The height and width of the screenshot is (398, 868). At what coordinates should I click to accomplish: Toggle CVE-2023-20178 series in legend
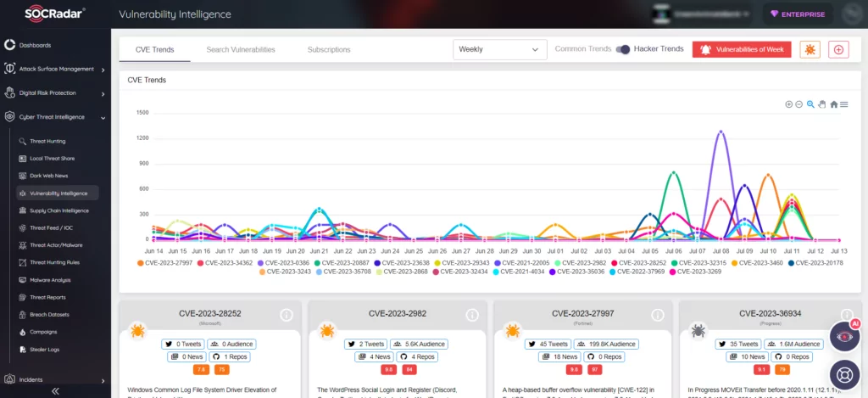pyautogui.click(x=815, y=263)
